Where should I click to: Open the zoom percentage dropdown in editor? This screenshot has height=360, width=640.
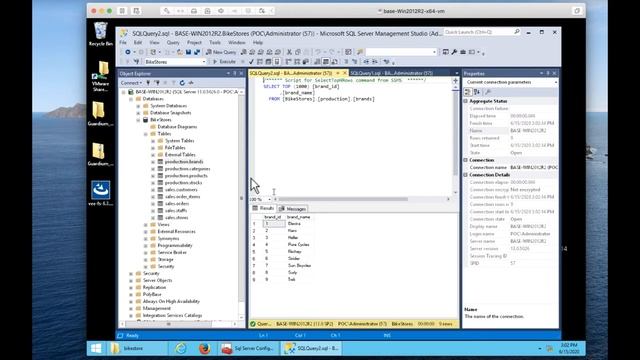[x=269, y=199]
